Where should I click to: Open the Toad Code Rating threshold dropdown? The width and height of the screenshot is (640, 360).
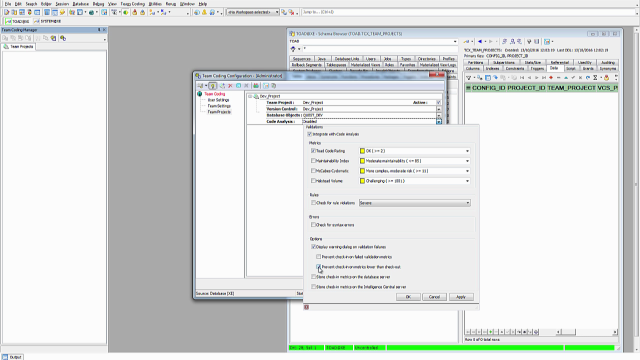pyautogui.click(x=467, y=151)
